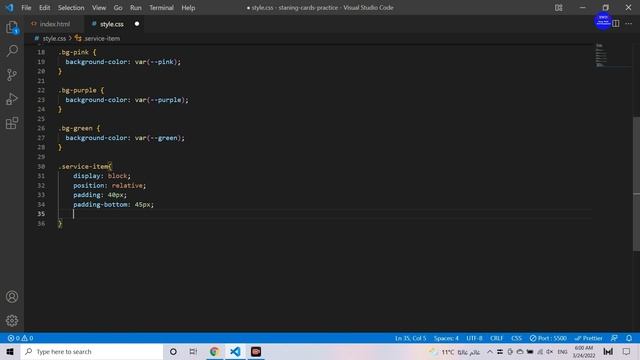Switch to the index.html tab
Viewport: 640px width, 360px height.
pyautogui.click(x=54, y=24)
